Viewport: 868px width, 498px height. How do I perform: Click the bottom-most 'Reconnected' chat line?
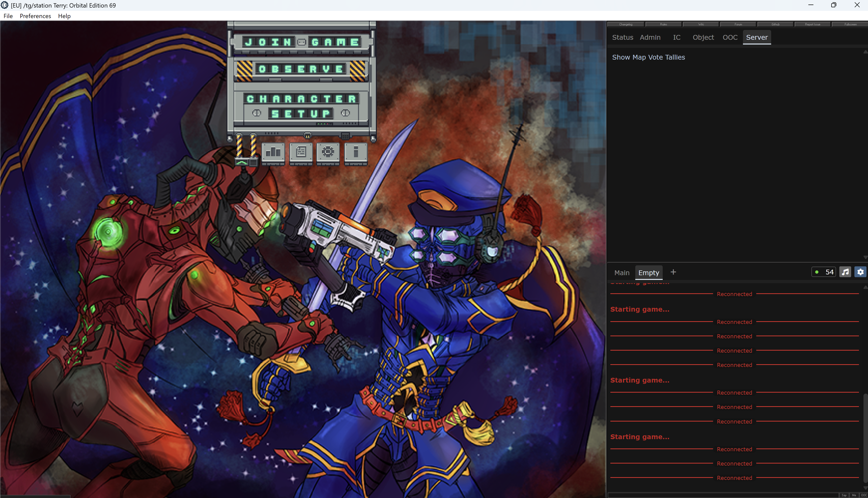pos(734,478)
